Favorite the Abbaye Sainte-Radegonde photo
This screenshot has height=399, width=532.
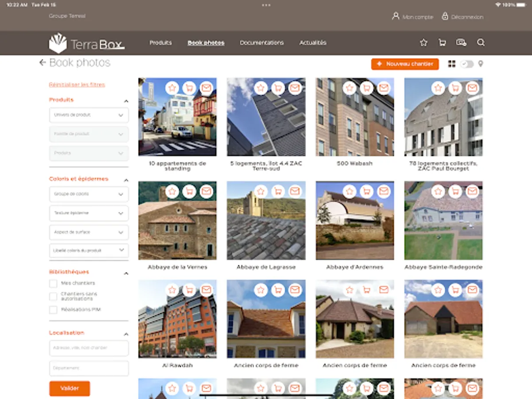438,191
